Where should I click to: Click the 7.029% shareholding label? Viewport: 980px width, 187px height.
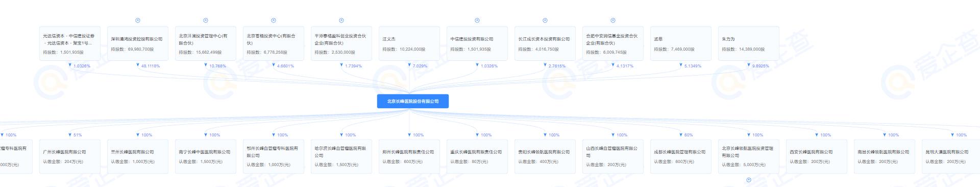(x=420, y=66)
